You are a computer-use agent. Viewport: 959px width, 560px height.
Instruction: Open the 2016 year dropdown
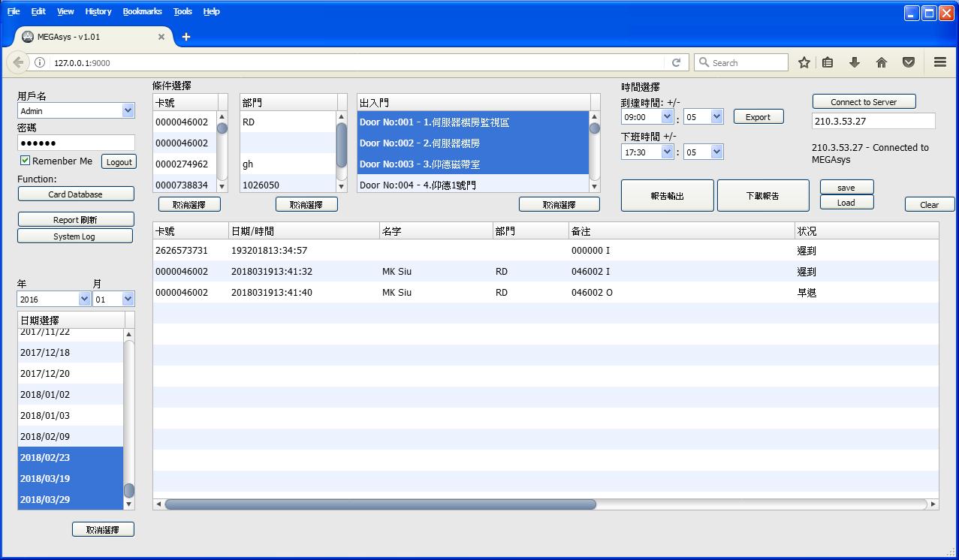tap(84, 300)
